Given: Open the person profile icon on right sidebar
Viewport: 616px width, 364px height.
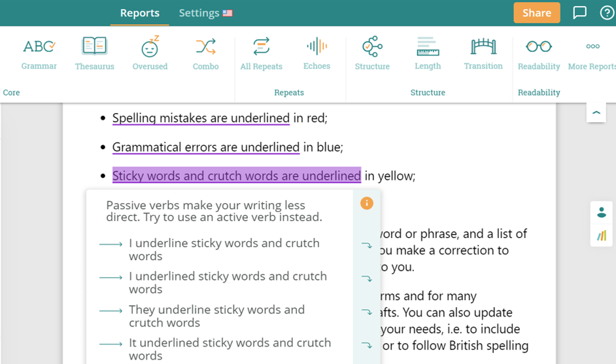Looking at the screenshot, I should pyautogui.click(x=602, y=212).
